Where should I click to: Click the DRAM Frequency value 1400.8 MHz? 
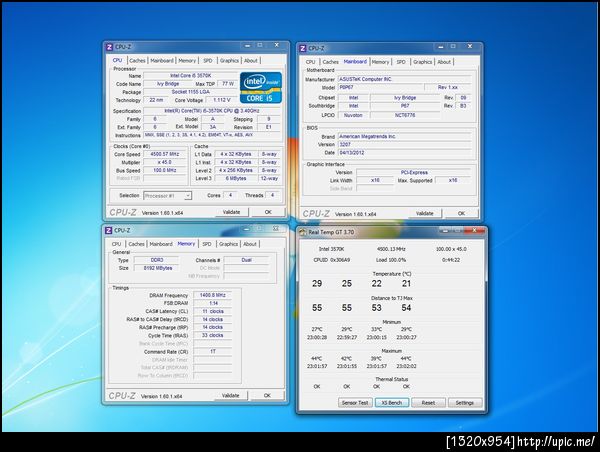213,295
